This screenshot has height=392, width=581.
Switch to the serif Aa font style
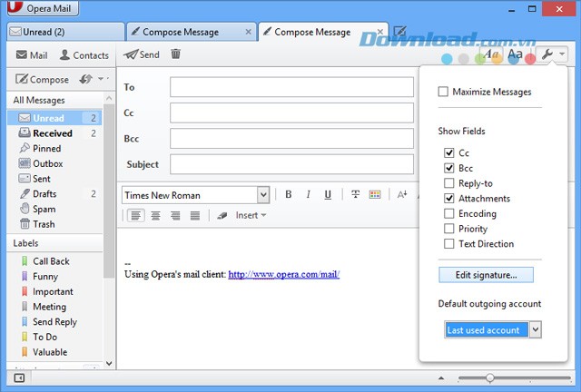491,54
